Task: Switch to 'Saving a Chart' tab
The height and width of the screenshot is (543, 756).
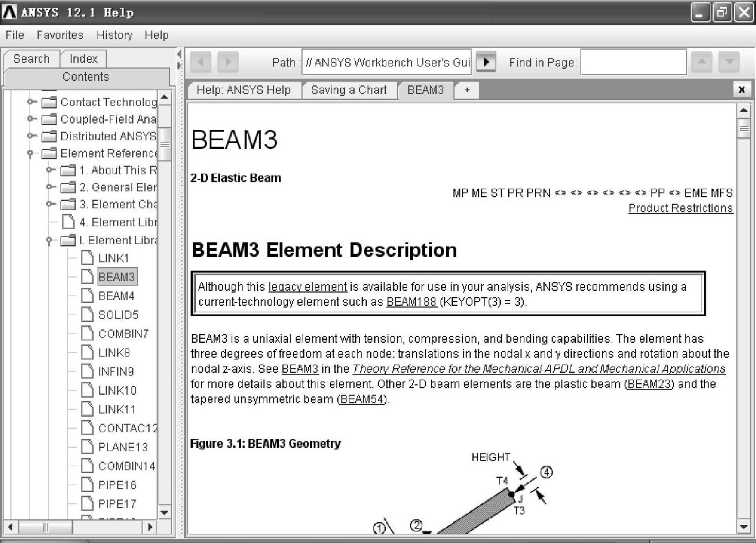Action: click(349, 90)
